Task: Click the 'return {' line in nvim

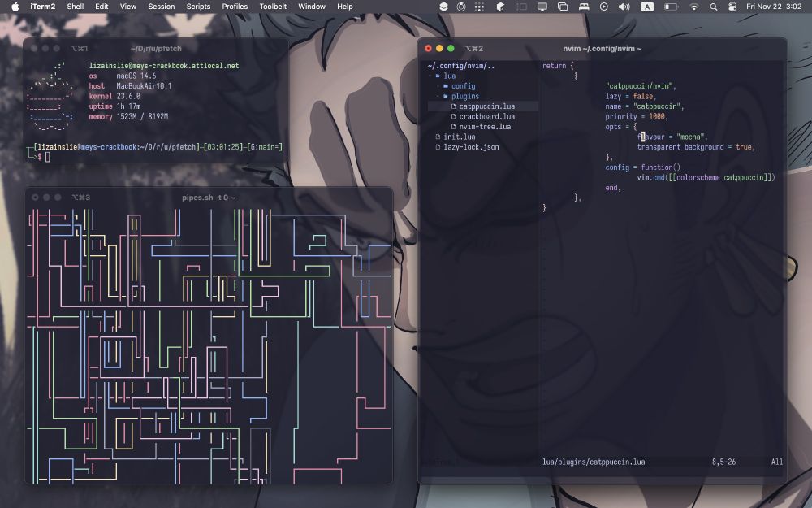Action: click(x=558, y=66)
